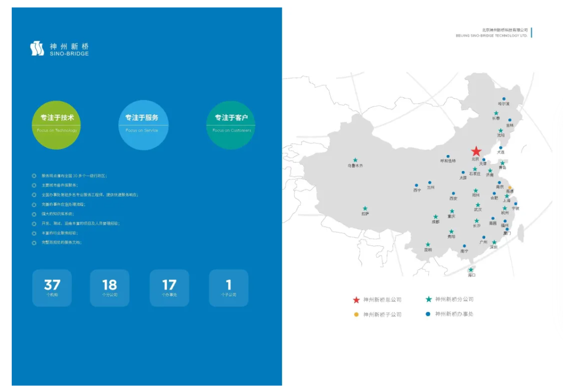
Task: Click the red star legend for 神州新桥总公司
Action: 356,300
